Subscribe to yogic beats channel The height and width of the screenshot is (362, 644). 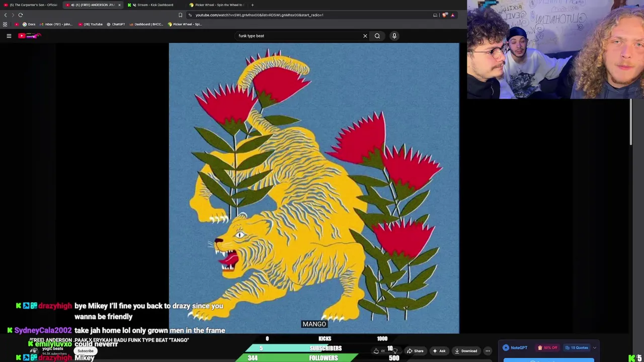[x=86, y=351]
